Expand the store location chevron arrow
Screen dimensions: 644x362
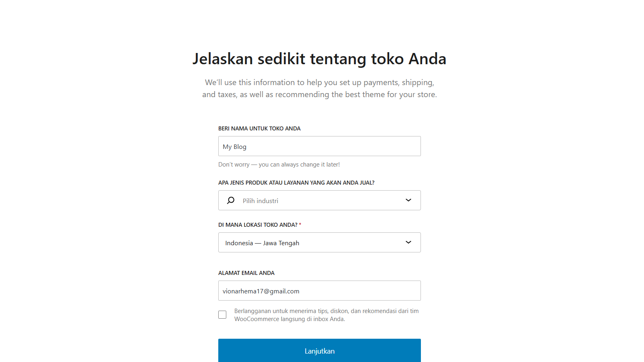[408, 242]
